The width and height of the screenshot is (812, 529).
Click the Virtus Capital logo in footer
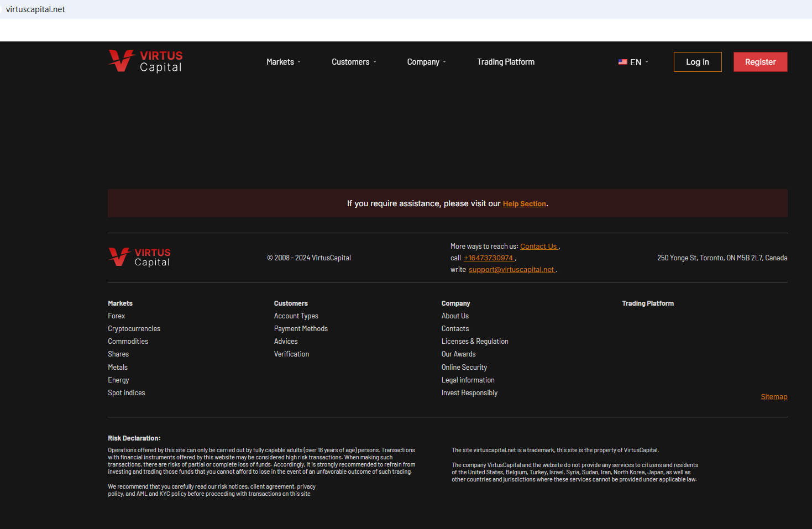(x=139, y=258)
